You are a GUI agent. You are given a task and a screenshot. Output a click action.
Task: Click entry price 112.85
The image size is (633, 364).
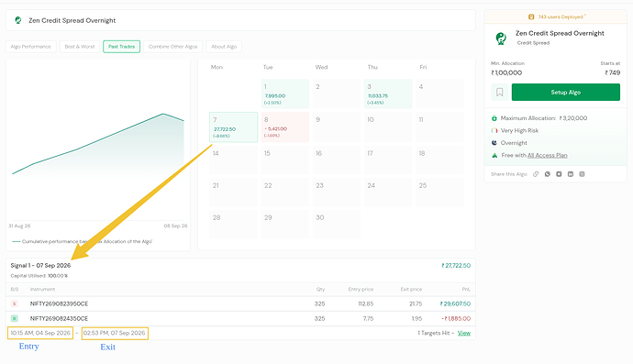[x=366, y=303]
